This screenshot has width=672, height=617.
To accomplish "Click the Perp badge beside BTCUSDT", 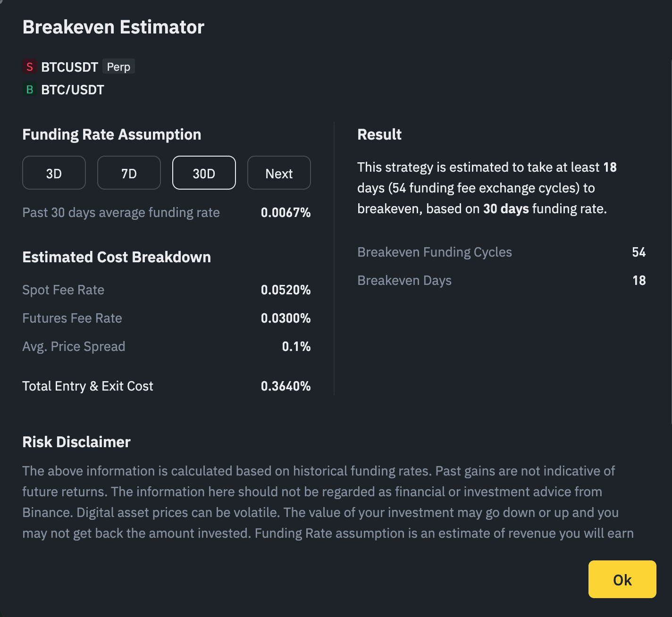I will 118,67.
